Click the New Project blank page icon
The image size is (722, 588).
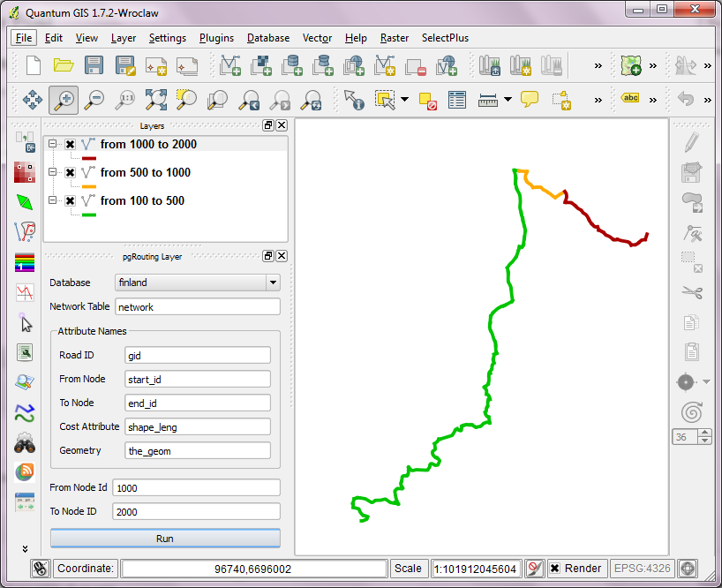(33, 65)
